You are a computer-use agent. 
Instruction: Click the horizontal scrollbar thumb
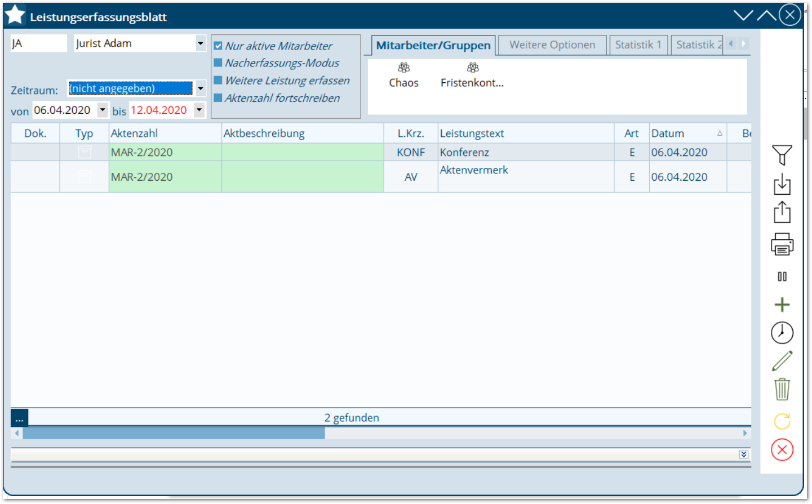[174, 433]
